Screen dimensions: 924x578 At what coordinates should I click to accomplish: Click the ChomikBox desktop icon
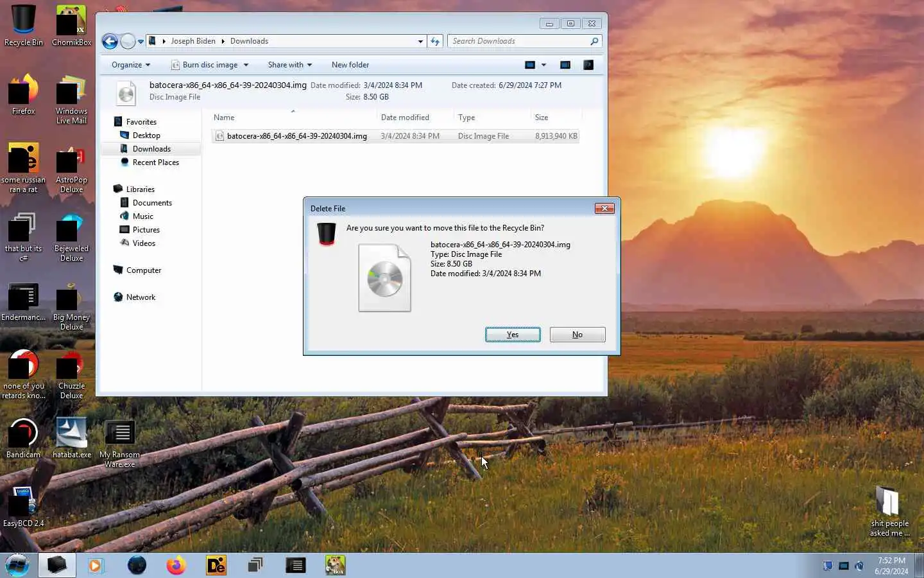click(71, 26)
